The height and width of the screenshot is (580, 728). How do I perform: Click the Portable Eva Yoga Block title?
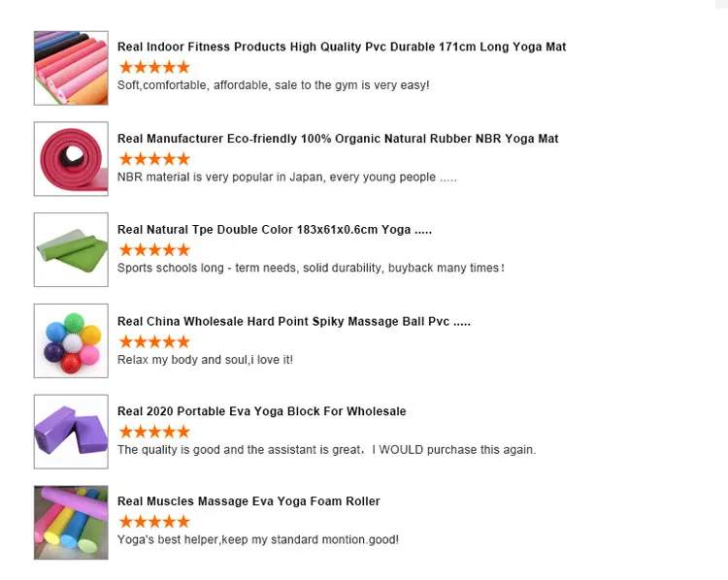coord(262,411)
